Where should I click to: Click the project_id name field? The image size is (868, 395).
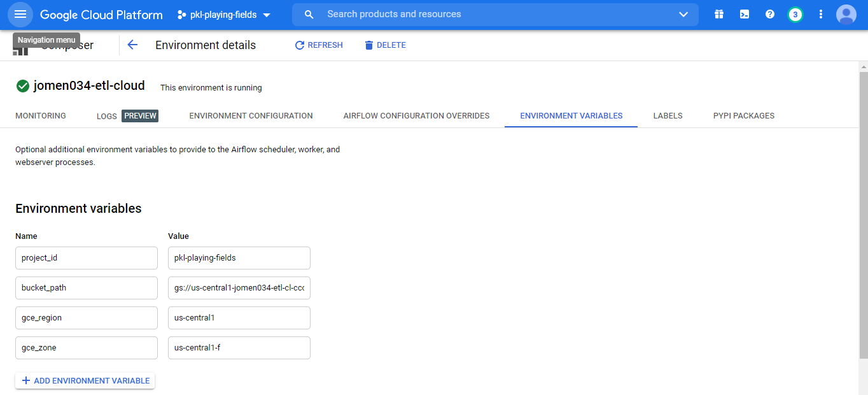pos(87,258)
